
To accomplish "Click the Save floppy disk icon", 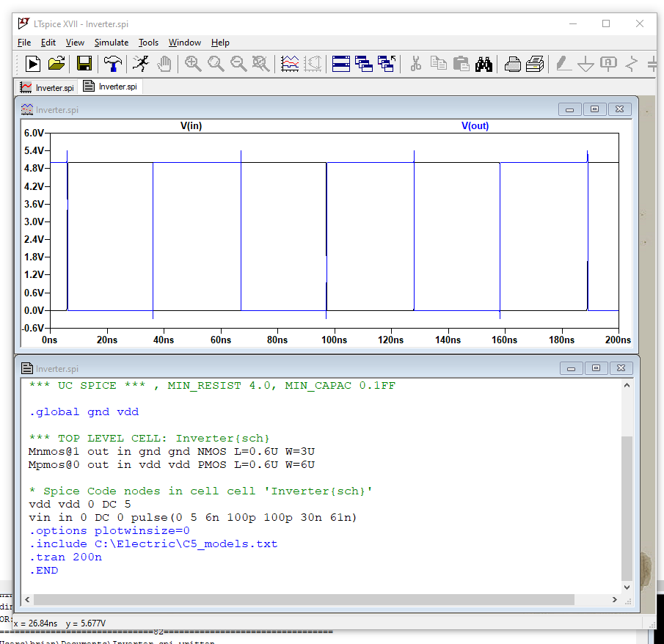I will click(x=84, y=64).
